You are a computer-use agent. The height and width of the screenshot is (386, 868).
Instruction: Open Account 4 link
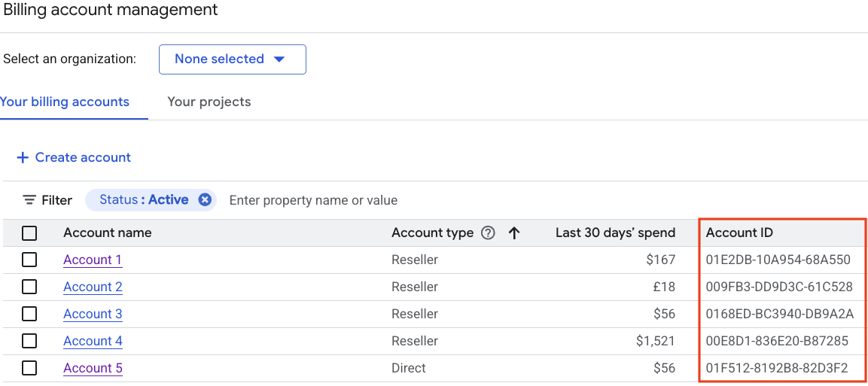click(93, 341)
